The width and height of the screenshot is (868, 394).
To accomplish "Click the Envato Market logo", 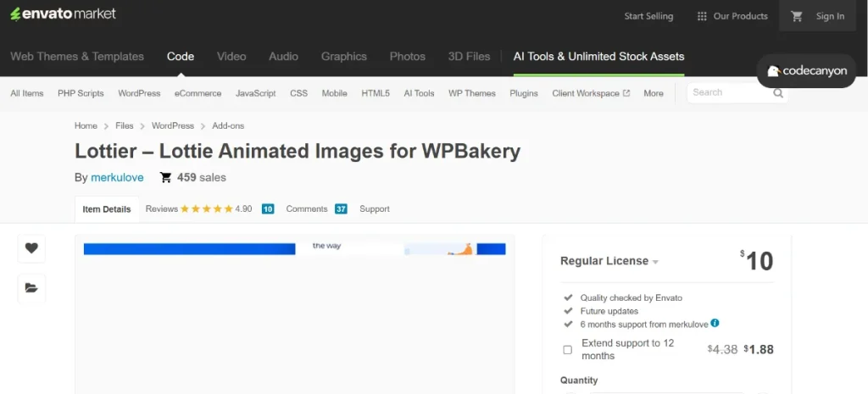I will point(63,14).
